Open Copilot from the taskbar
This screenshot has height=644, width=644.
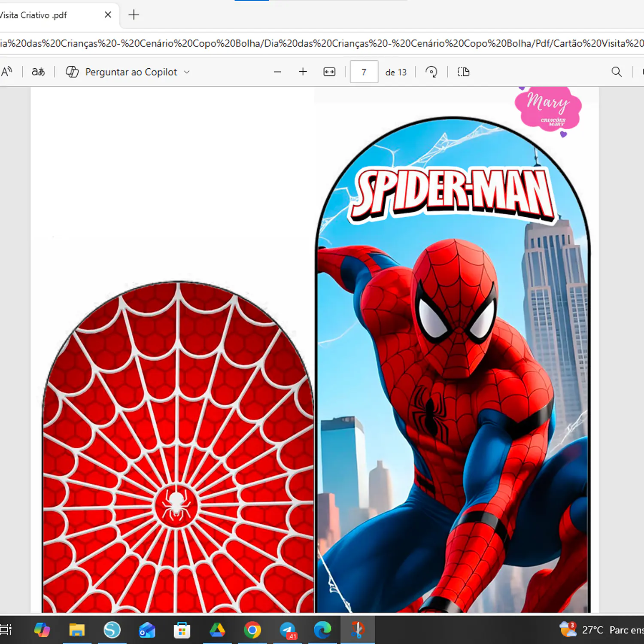point(42,630)
